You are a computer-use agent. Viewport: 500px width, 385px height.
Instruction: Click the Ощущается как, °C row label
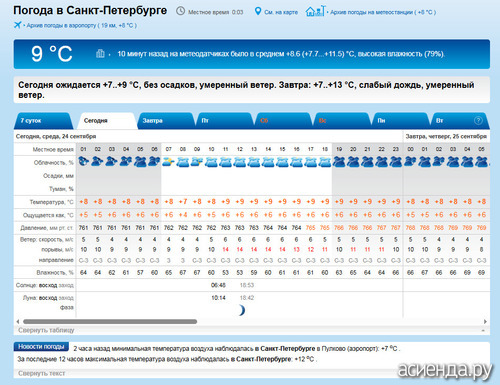[x=48, y=215]
